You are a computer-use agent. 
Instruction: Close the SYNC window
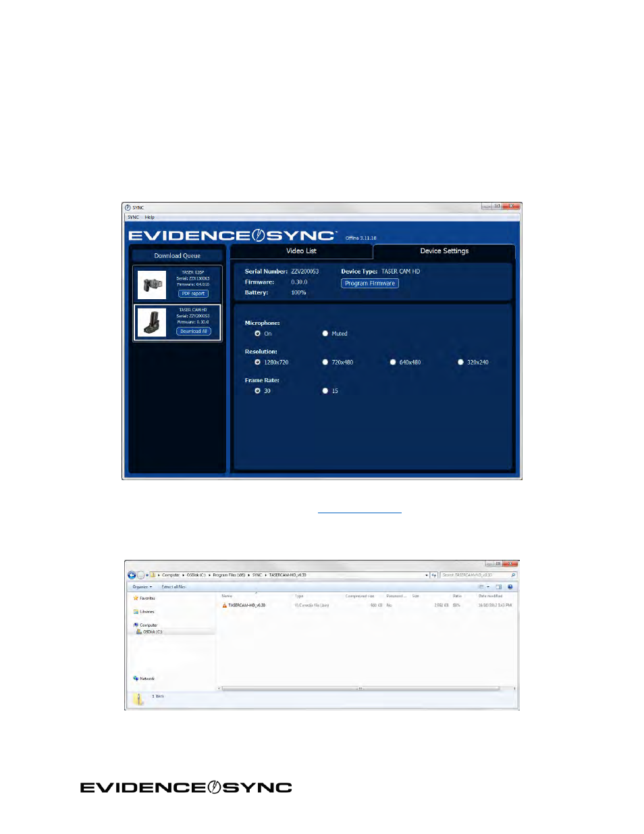tap(511, 207)
